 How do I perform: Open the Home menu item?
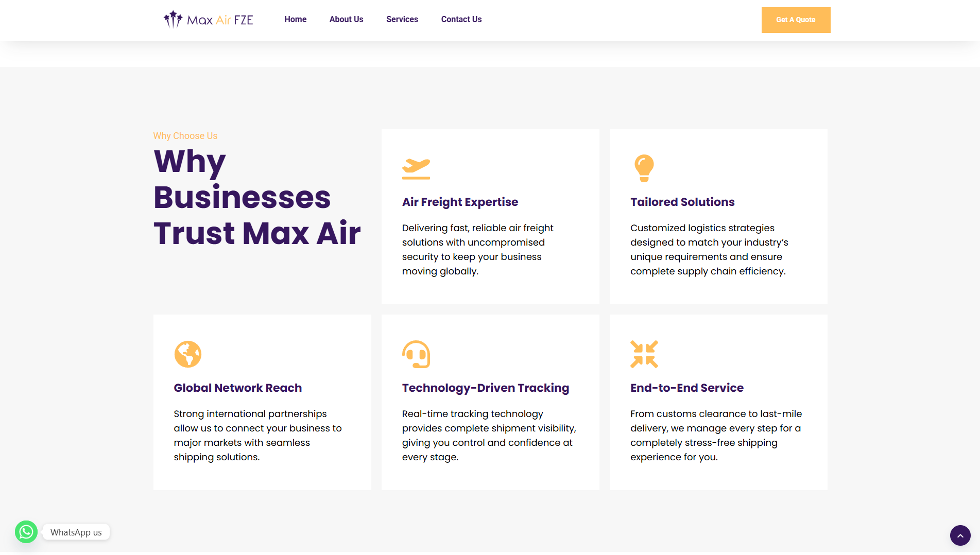click(x=295, y=20)
